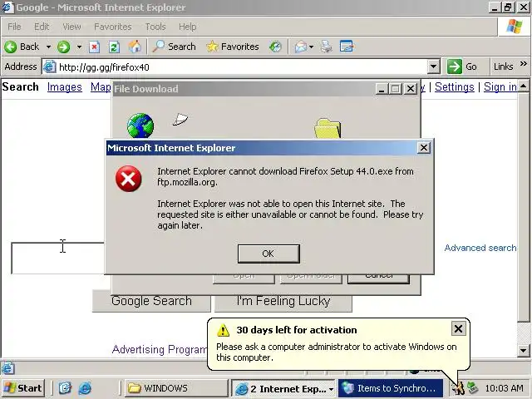Open the Tools menu
This screenshot has width=532, height=399.
pos(155,27)
